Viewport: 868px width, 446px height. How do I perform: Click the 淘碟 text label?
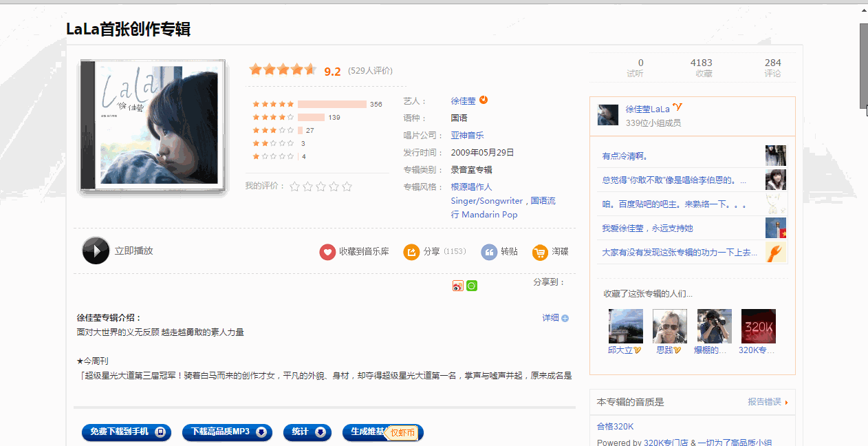560,252
